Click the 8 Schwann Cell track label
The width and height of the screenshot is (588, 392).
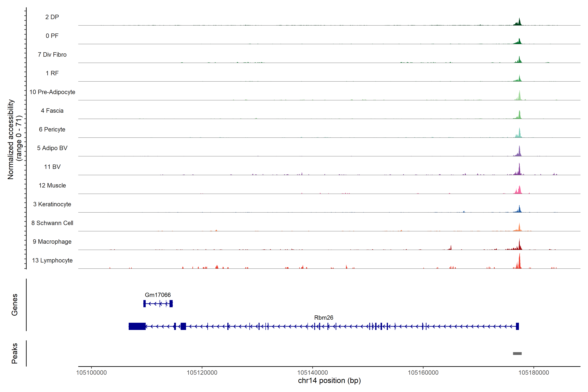(52, 223)
